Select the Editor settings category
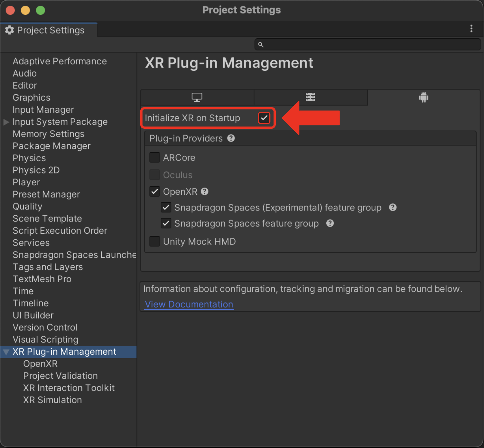Image resolution: width=484 pixels, height=448 pixels. [25, 85]
